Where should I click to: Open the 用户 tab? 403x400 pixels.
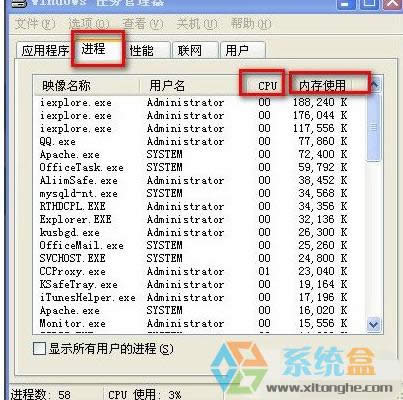[242, 51]
